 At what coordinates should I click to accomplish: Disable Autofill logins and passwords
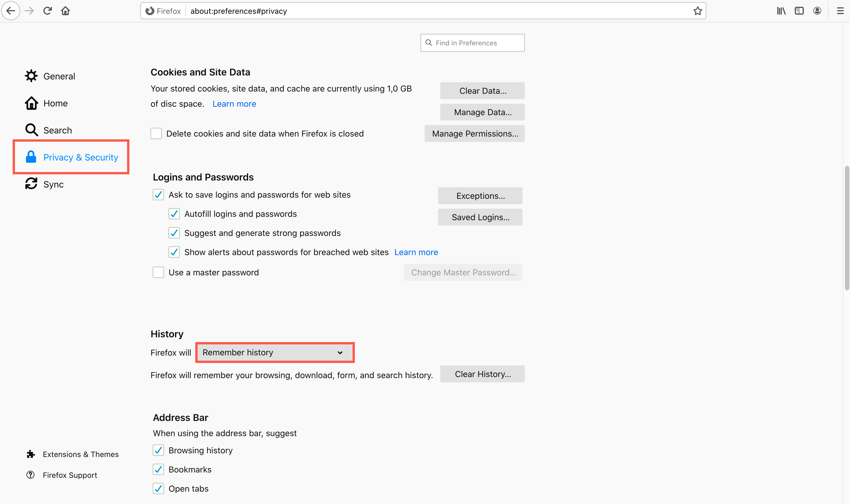[174, 214]
